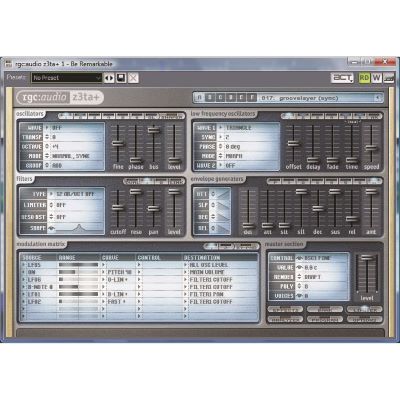Image resolution: width=400 pixels, height=400 pixels.
Task: Select the LFO6 source cell
Action: point(39,280)
